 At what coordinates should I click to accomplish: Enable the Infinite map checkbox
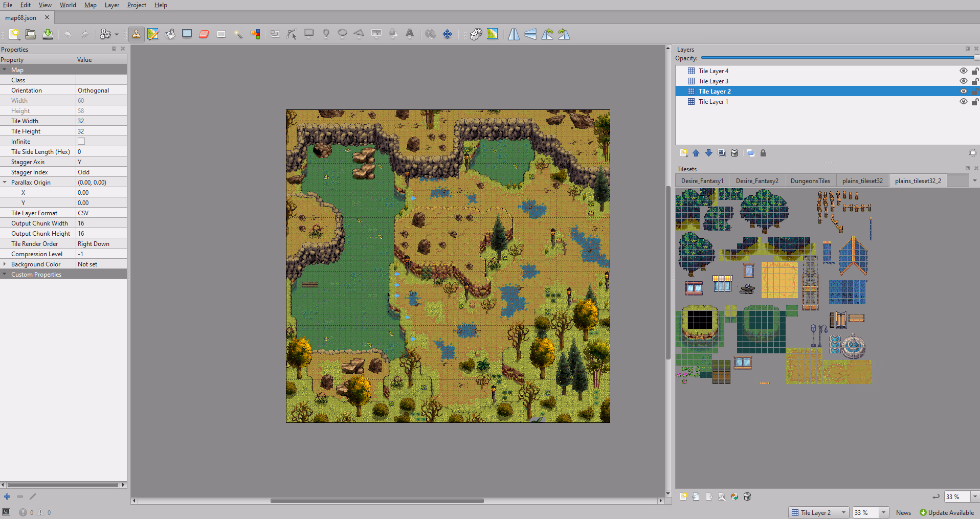point(81,142)
